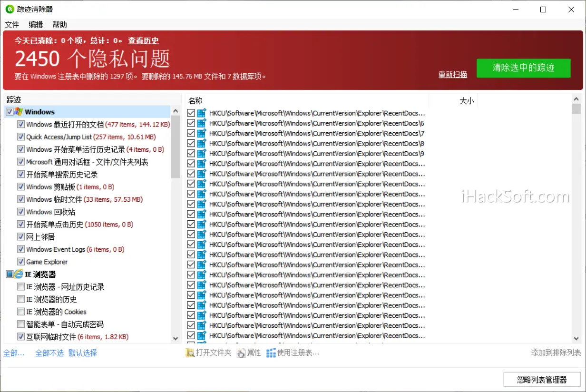This screenshot has height=392, width=586.
Task: Enable IE 浏览器的 Cookies checkbox
Action: [x=21, y=312]
